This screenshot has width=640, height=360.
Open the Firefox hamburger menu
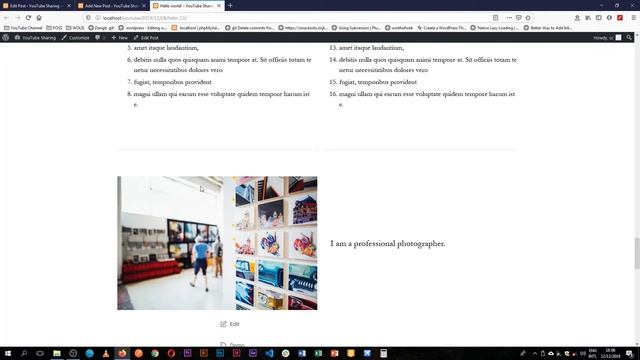click(633, 18)
